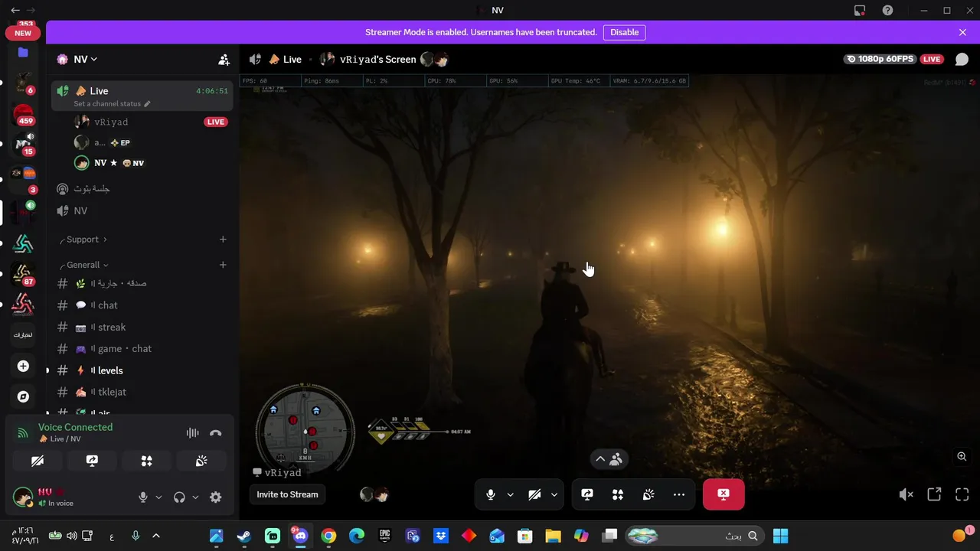Disable Streamer Mode button

point(624,32)
